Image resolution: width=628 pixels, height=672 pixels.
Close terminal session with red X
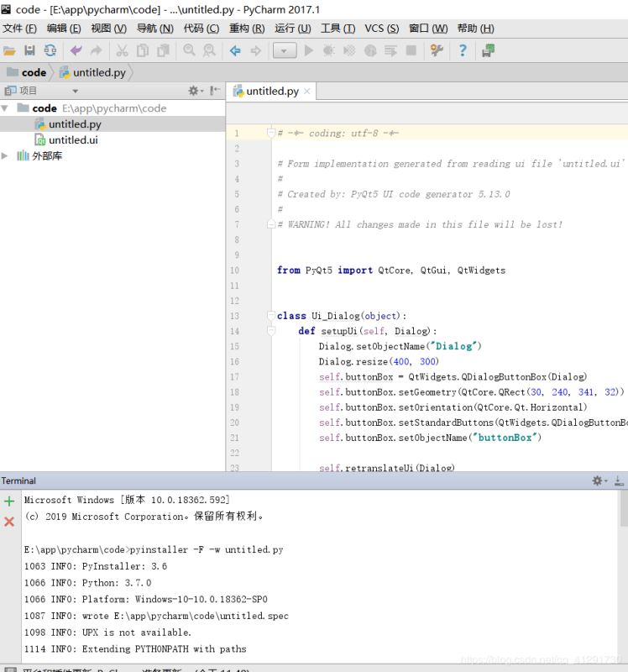coord(9,522)
